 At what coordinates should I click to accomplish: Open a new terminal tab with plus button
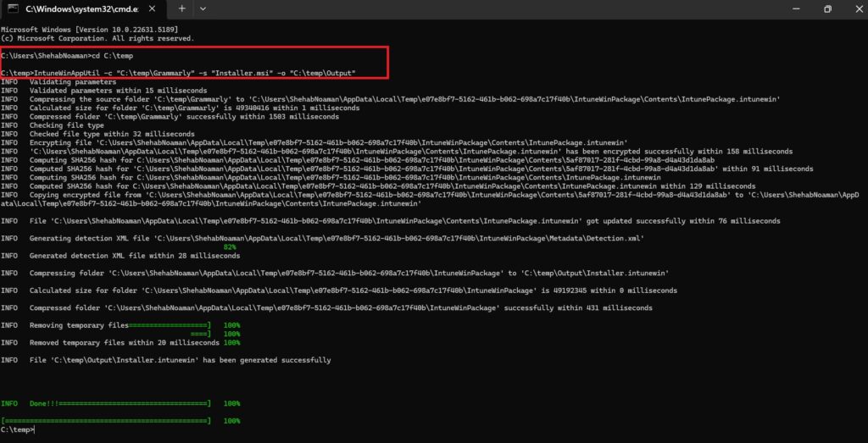[181, 8]
